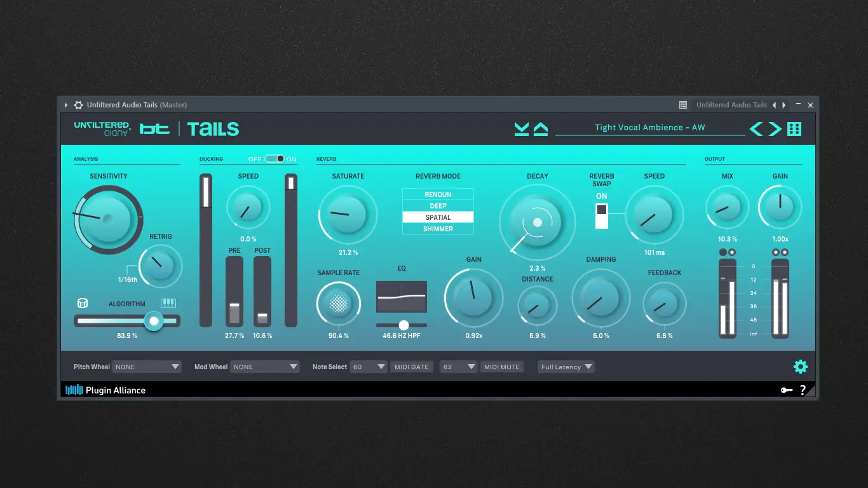Image resolution: width=868 pixels, height=488 pixels.
Task: Open the Mod Wheel dropdown
Action: point(264,367)
